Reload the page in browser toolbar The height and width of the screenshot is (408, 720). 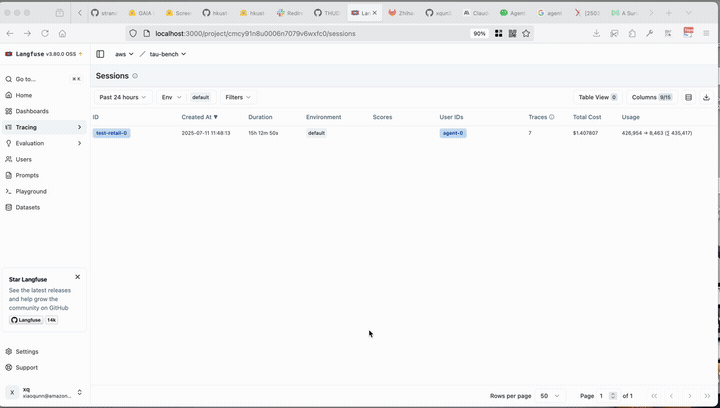tap(44, 33)
